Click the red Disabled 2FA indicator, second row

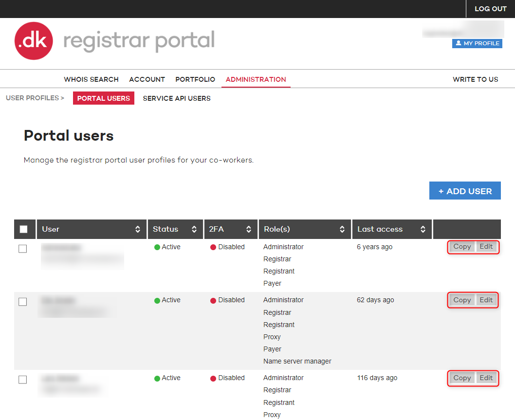coord(213,300)
